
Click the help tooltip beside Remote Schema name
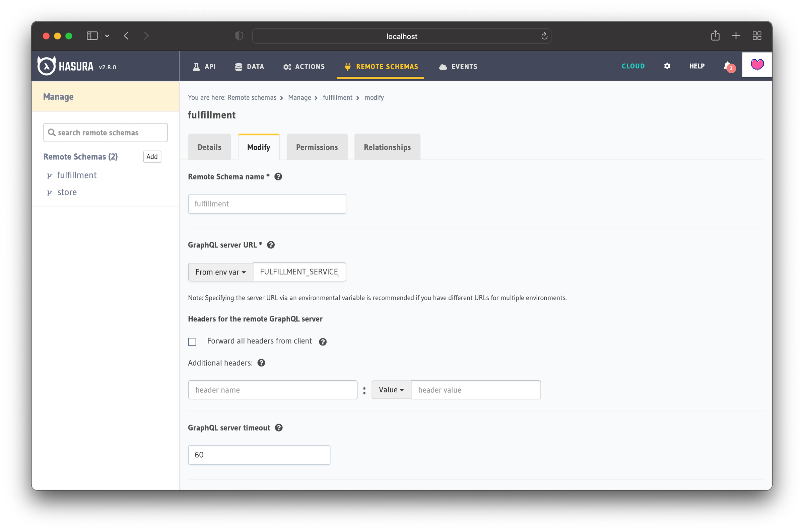point(278,177)
